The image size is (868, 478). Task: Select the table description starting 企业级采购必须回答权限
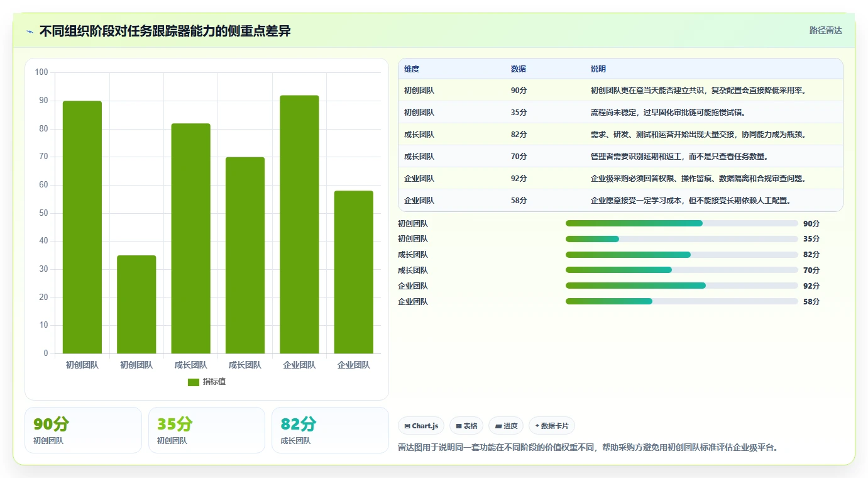pos(698,179)
